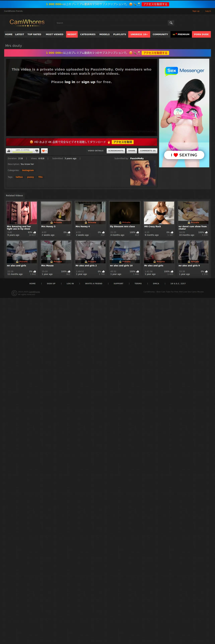Open the PLAYLISTS menu item
Screen dimensions: 215x644
point(120,34)
